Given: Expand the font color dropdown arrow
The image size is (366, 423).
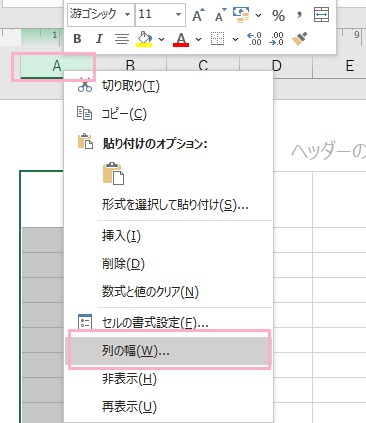Looking at the screenshot, I should (x=199, y=39).
